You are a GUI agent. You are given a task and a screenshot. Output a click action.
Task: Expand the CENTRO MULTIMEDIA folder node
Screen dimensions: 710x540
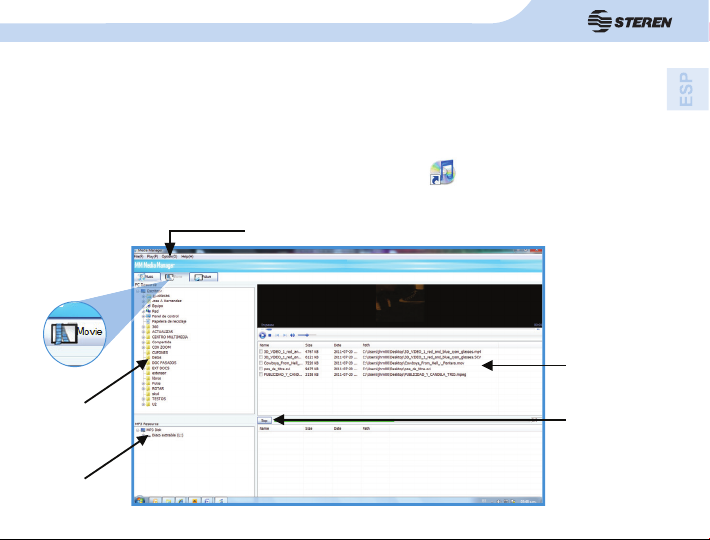(144, 337)
